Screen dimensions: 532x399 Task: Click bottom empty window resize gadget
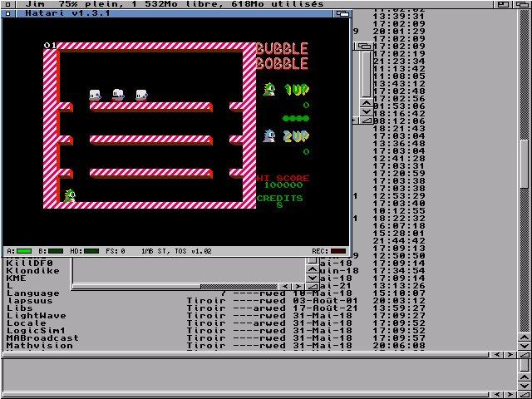(524, 395)
